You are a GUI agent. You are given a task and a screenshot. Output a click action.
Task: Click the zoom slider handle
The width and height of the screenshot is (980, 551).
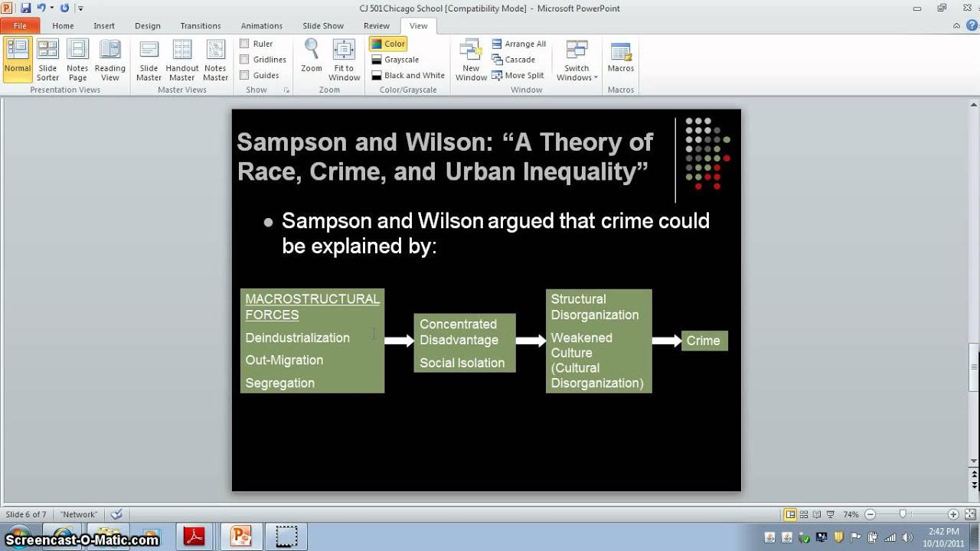(903, 514)
